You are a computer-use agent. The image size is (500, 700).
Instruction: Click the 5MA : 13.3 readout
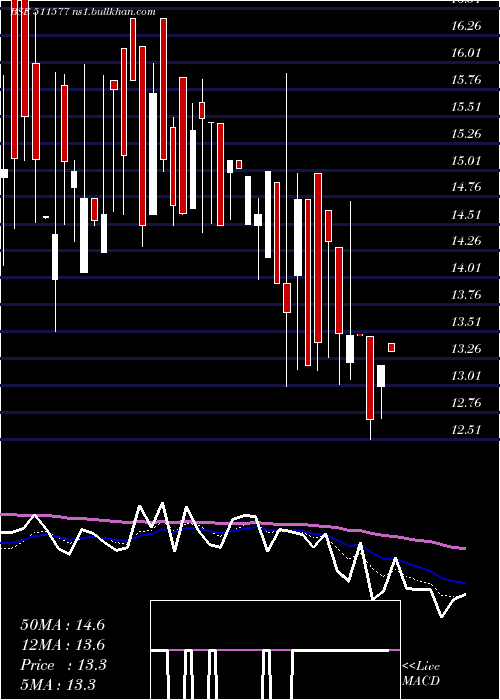58,684
